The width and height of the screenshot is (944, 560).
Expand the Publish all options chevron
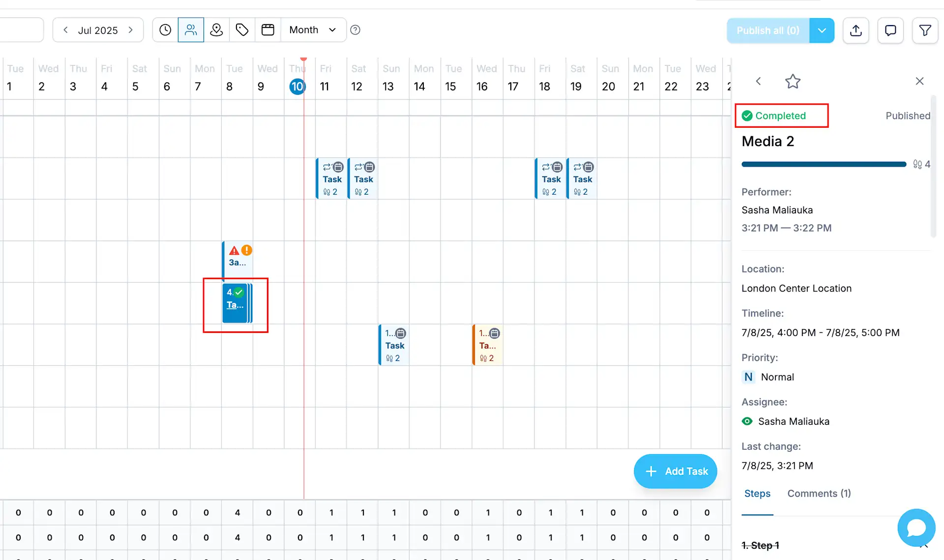[x=822, y=30]
